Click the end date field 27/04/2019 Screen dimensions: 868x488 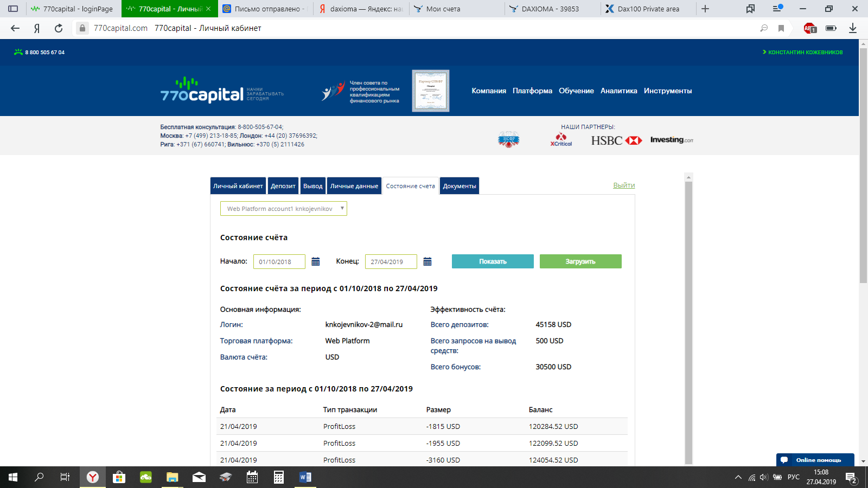[391, 261]
